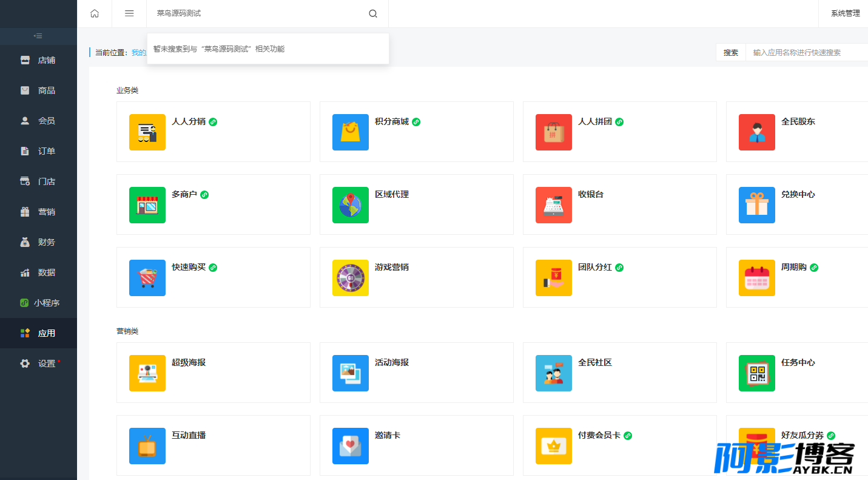Image resolution: width=868 pixels, height=480 pixels.
Task: Open the 积分商城 shopping bag icon
Action: click(x=351, y=132)
